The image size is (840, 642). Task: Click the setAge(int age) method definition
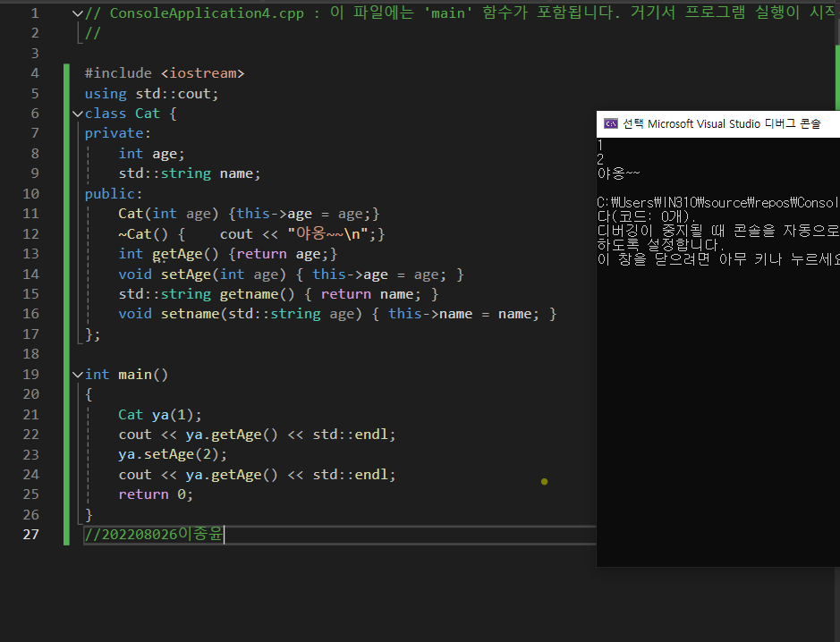[292, 275]
